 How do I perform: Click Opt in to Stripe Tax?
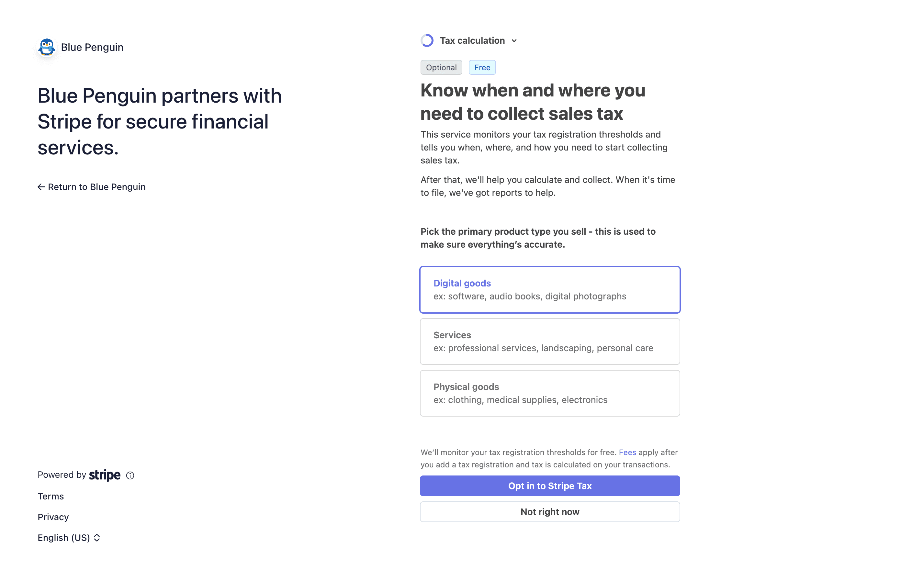tap(550, 486)
